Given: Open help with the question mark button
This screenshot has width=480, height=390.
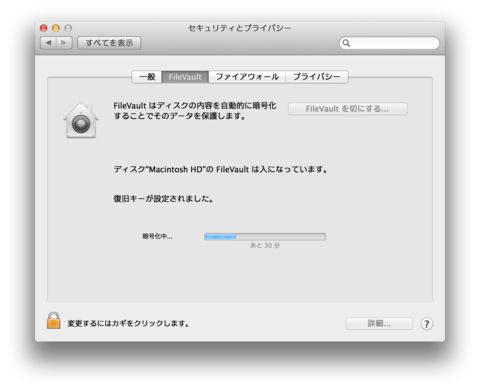Looking at the screenshot, I should 427,324.
